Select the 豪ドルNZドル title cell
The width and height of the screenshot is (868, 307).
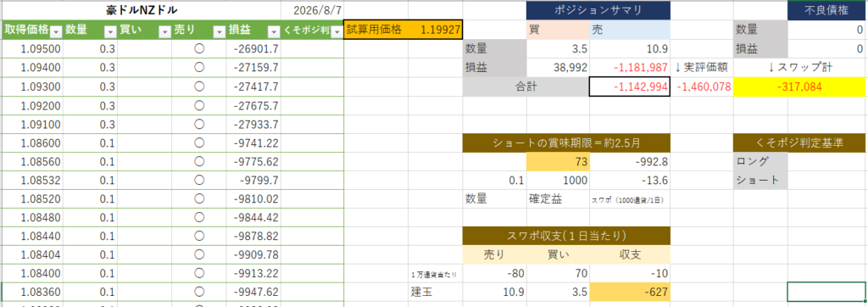tap(142, 10)
